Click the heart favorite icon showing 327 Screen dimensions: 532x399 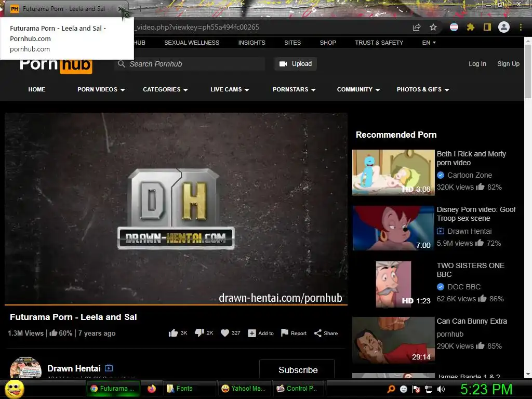(x=225, y=333)
